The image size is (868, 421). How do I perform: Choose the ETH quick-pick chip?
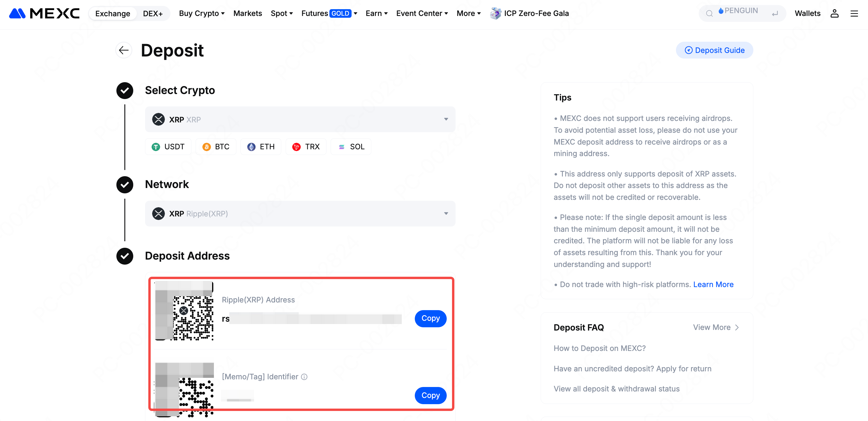[261, 147]
